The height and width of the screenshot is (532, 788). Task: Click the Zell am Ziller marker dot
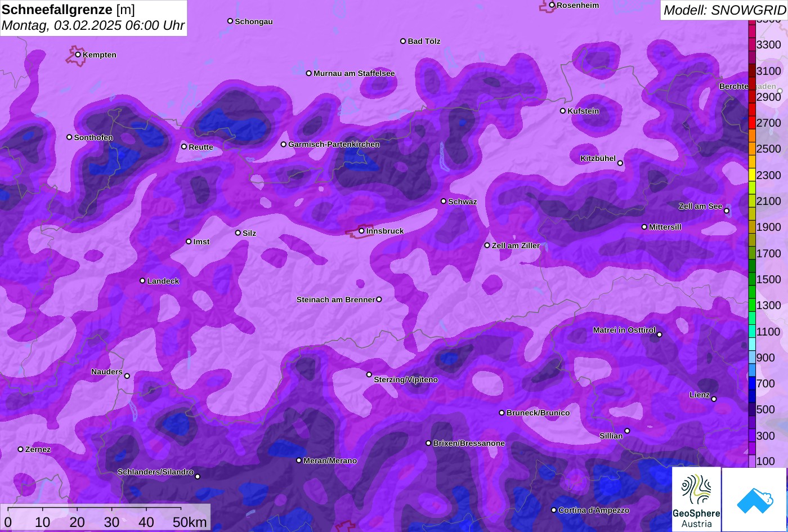[487, 245]
